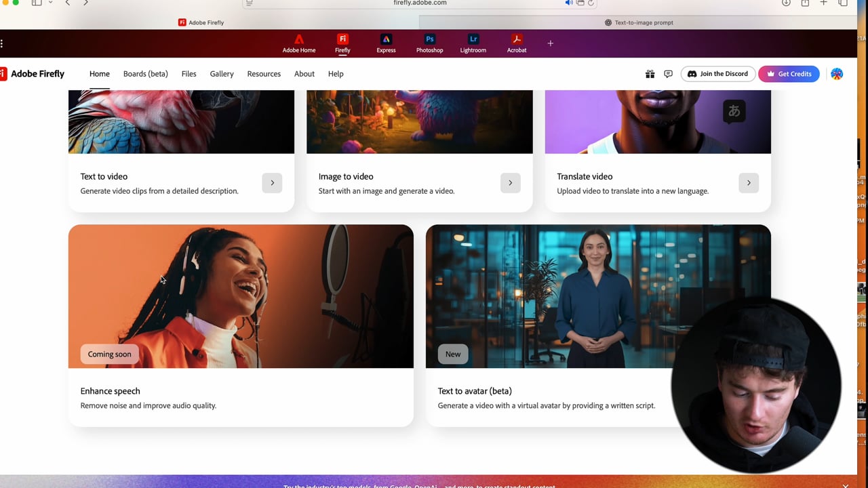The image size is (868, 488).
Task: Open the Translate video arrow
Action: tap(749, 182)
